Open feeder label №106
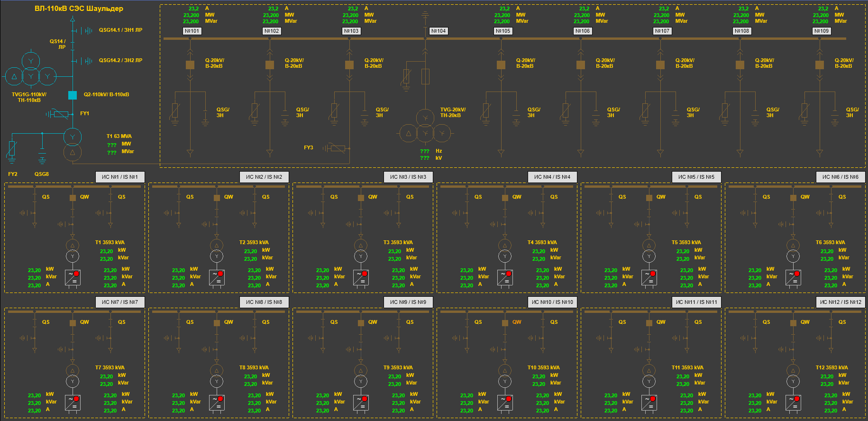 583,31
